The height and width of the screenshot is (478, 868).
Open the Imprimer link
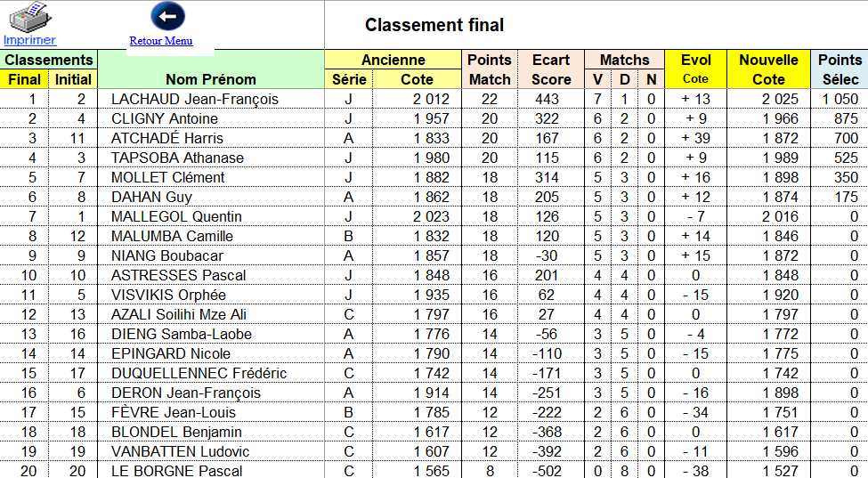(29, 40)
